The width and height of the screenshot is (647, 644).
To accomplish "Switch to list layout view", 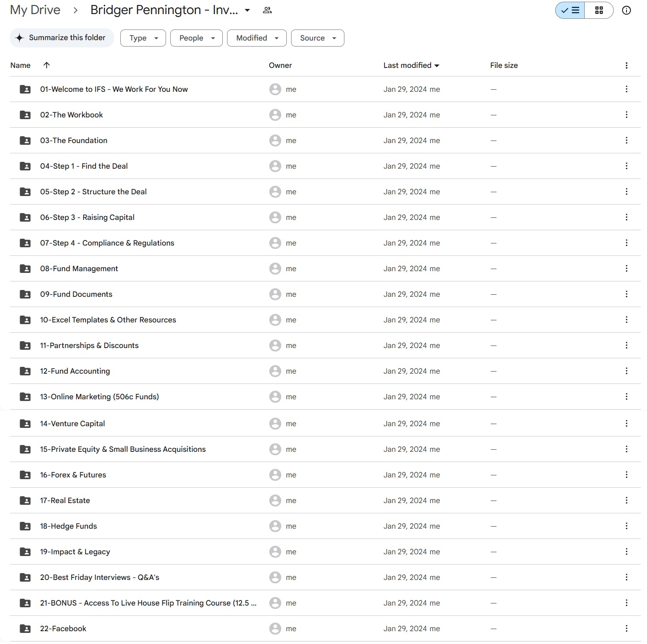I will [x=570, y=10].
